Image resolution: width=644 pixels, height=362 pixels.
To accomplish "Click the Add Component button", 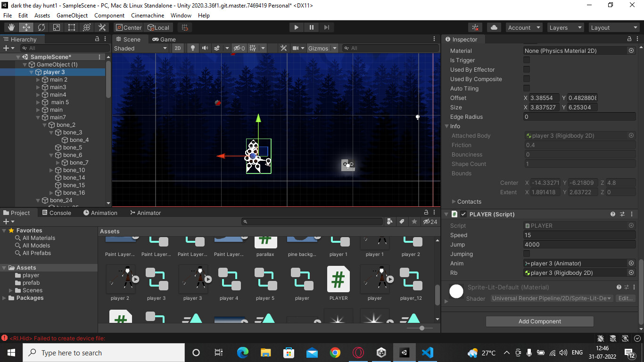I will (x=539, y=321).
